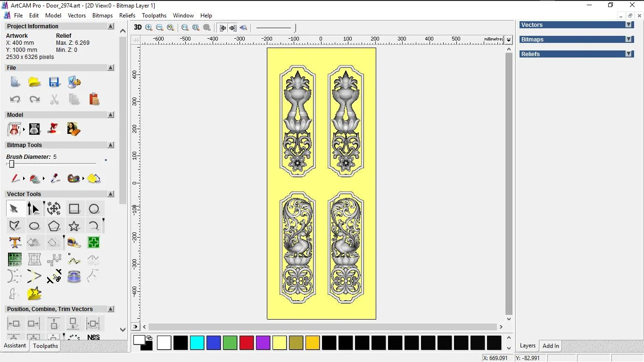The width and height of the screenshot is (644, 362).
Task: Click the Measure tape tool icon
Action: (74, 243)
